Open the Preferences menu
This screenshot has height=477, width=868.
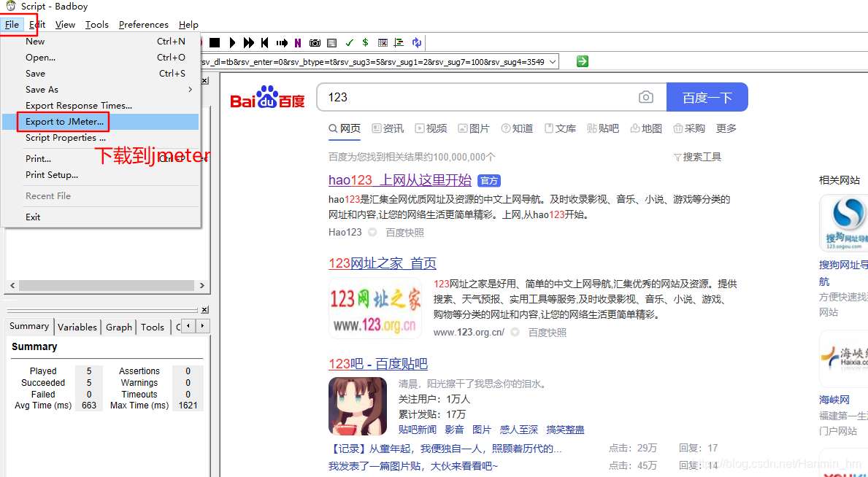coord(143,24)
